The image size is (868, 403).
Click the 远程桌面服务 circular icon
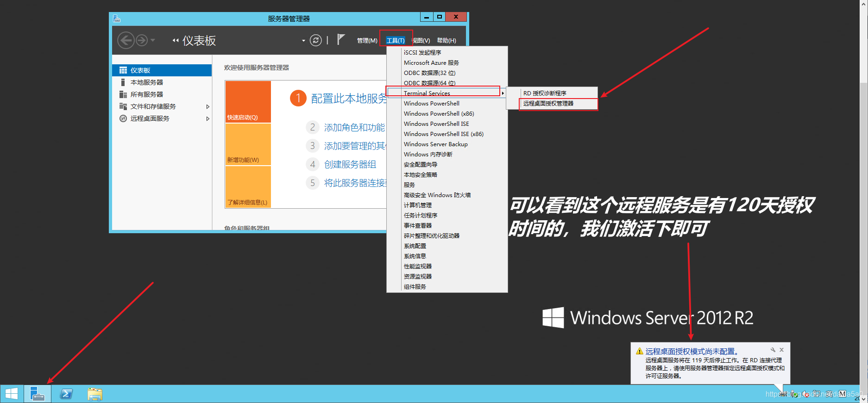coord(123,118)
